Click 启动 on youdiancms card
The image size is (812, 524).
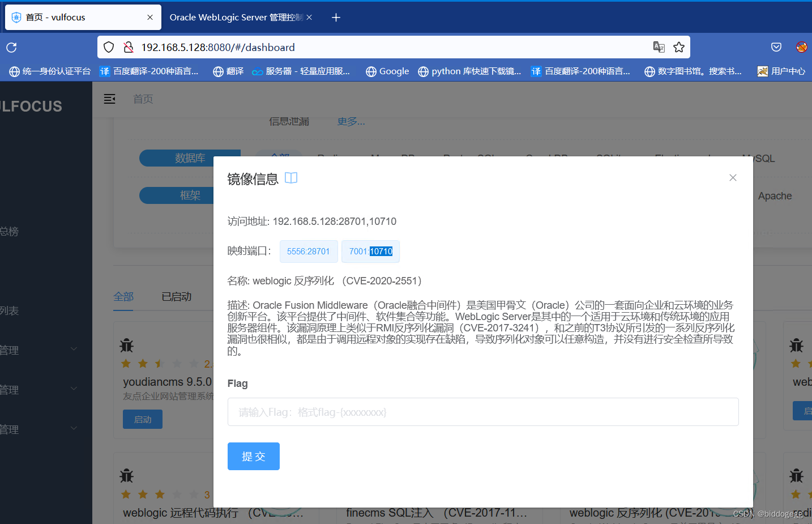pyautogui.click(x=143, y=419)
